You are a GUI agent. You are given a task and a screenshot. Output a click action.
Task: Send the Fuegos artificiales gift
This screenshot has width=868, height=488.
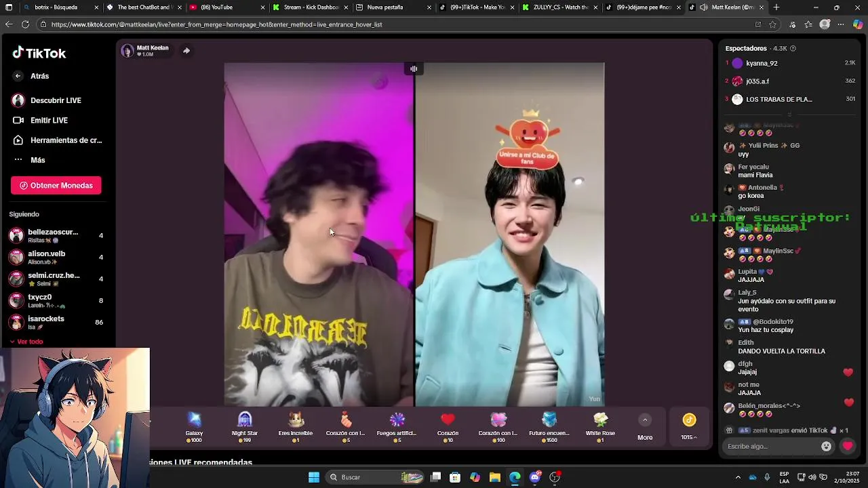397,427
